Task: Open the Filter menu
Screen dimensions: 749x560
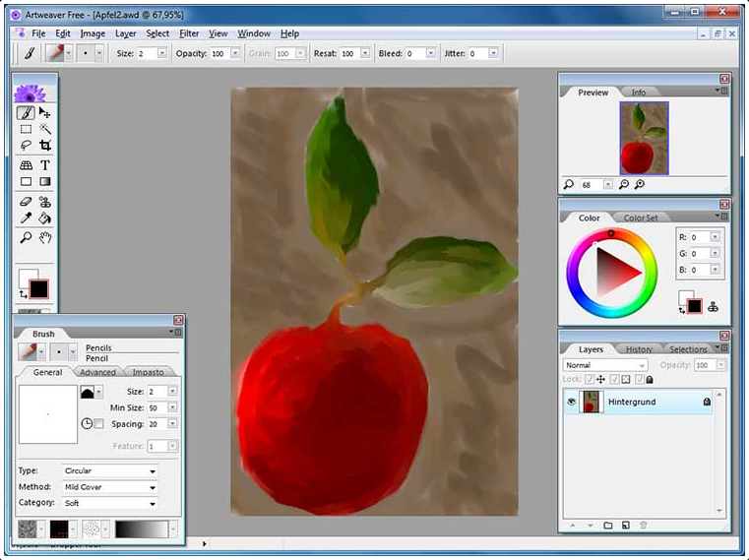Action: pyautogui.click(x=189, y=33)
